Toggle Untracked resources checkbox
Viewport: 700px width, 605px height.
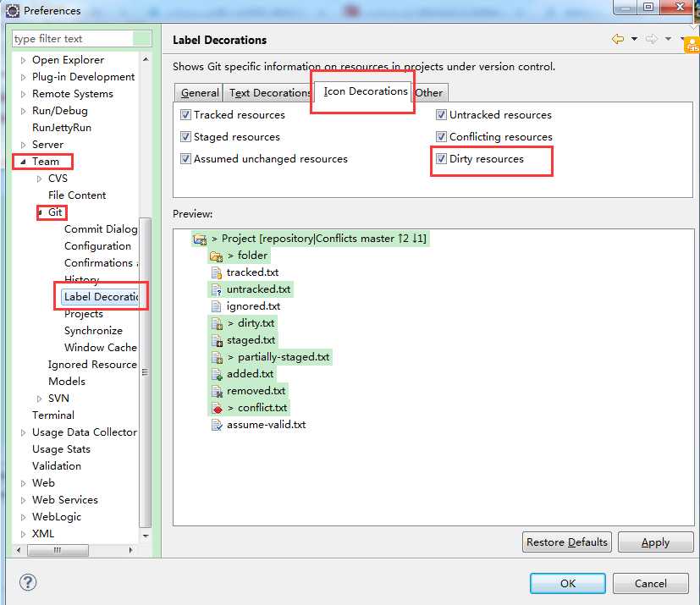[x=441, y=115]
